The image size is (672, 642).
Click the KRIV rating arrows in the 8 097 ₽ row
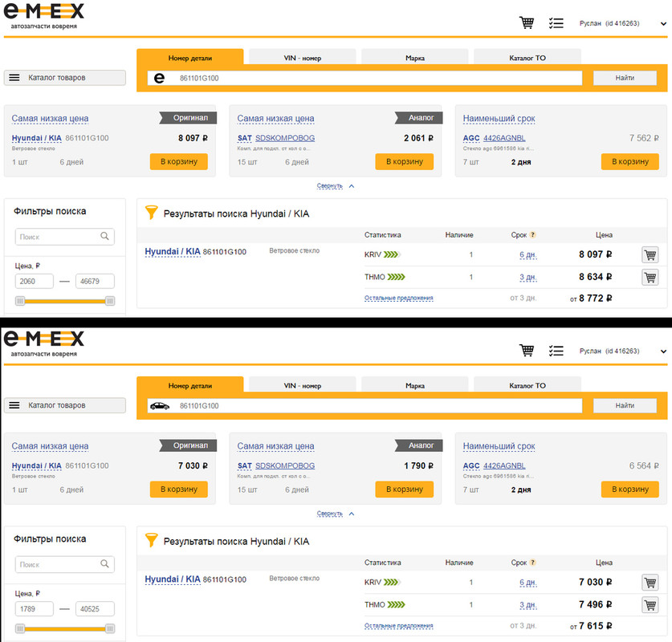(x=391, y=254)
